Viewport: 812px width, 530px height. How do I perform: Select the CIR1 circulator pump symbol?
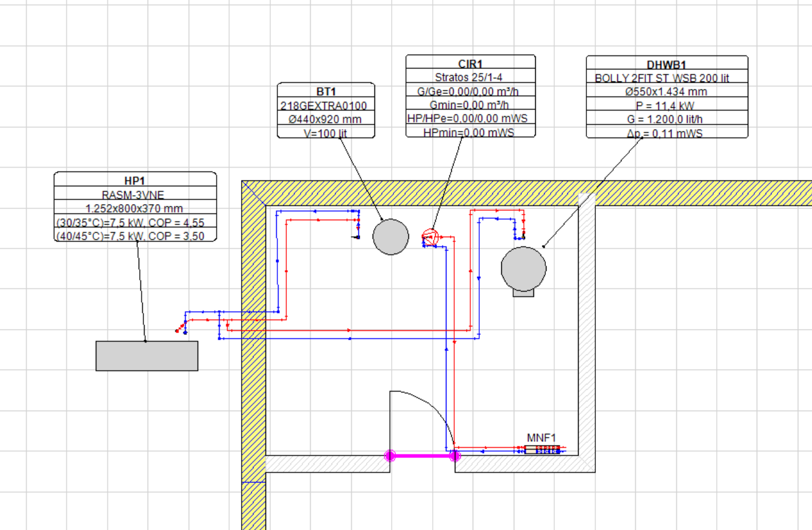[429, 237]
